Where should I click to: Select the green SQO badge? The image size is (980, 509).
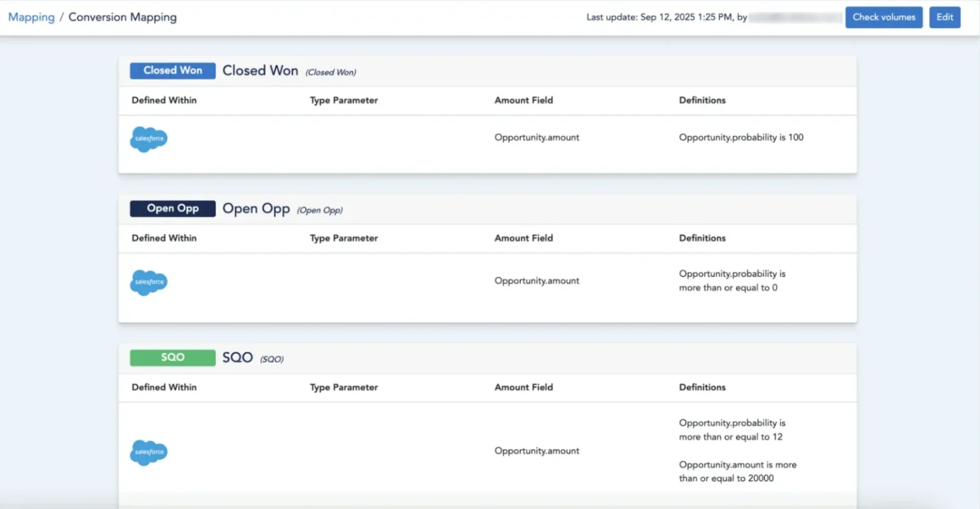173,357
